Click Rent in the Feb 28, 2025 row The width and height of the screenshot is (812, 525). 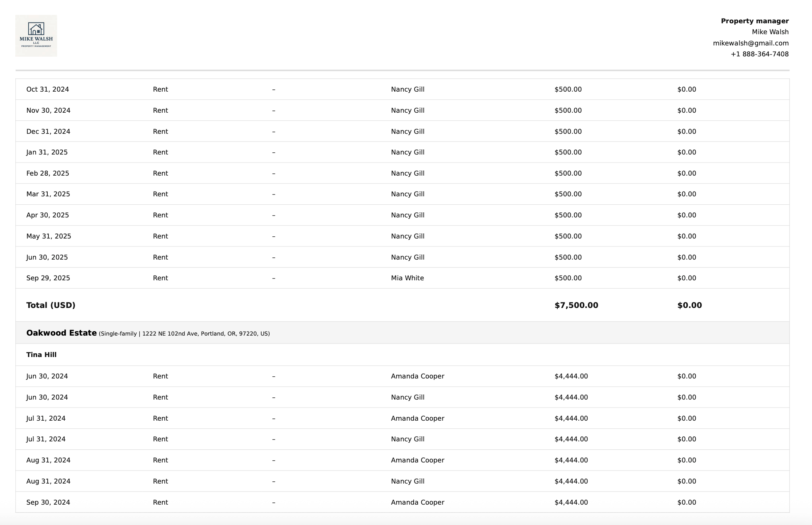coord(160,173)
